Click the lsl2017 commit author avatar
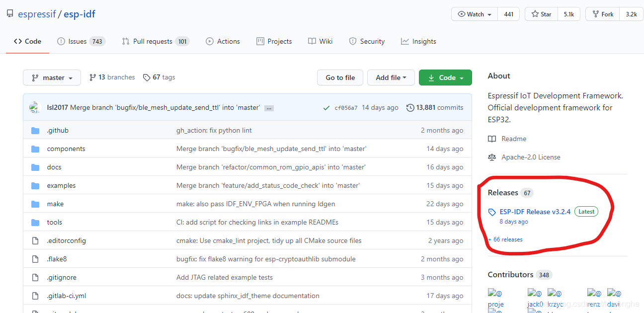The height and width of the screenshot is (313, 644). click(x=34, y=107)
